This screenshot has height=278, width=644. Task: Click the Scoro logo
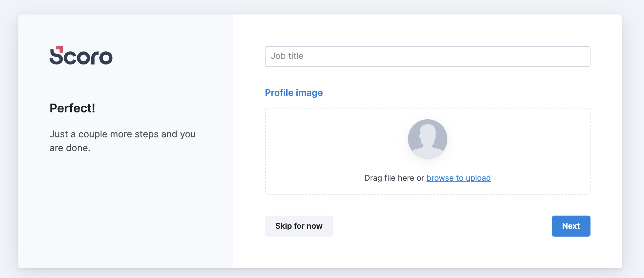[81, 55]
